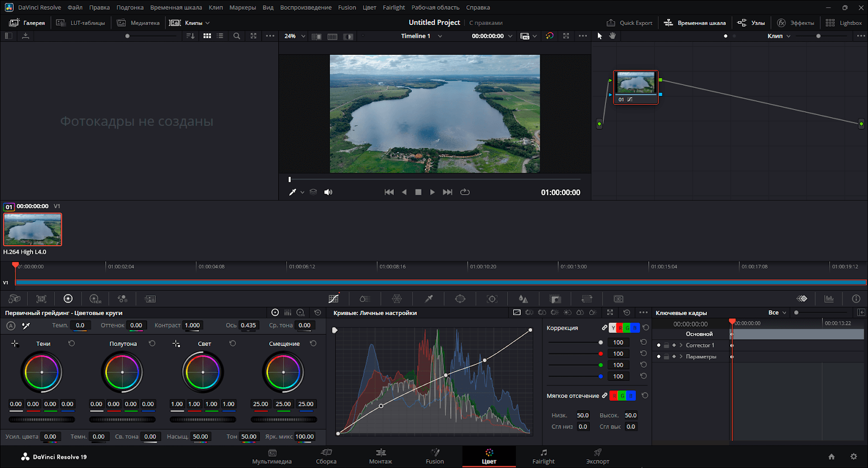This screenshot has height=468, width=868.
Task: Click Временная шкала toolbar button
Action: click(694, 23)
